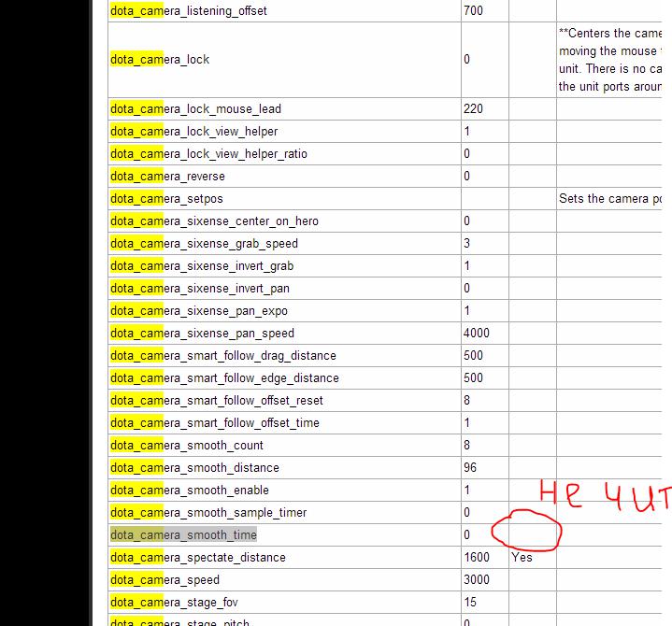672x626 pixels.
Task: Click dota_camera_smart_follow_offset_reset text
Action: [x=217, y=400]
